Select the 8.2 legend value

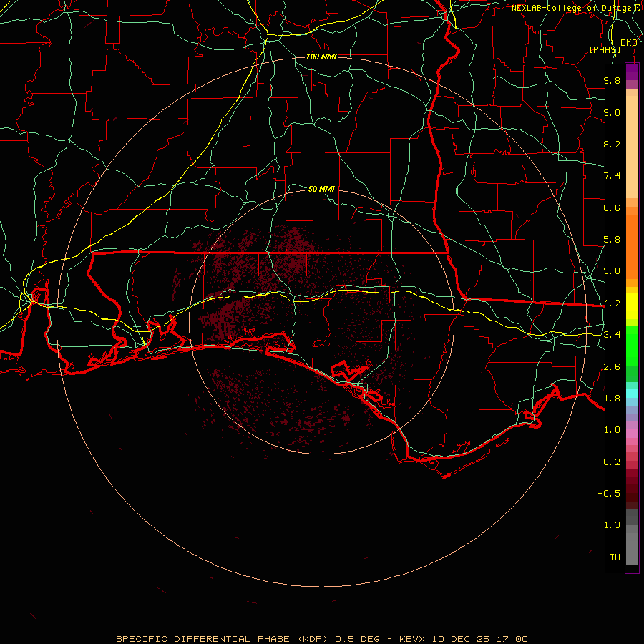[612, 144]
